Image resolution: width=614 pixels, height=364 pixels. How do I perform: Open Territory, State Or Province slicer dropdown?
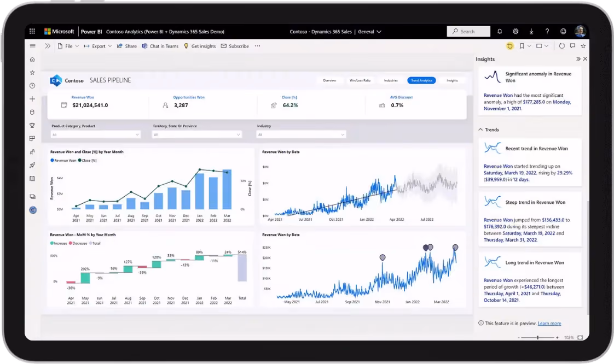point(197,134)
